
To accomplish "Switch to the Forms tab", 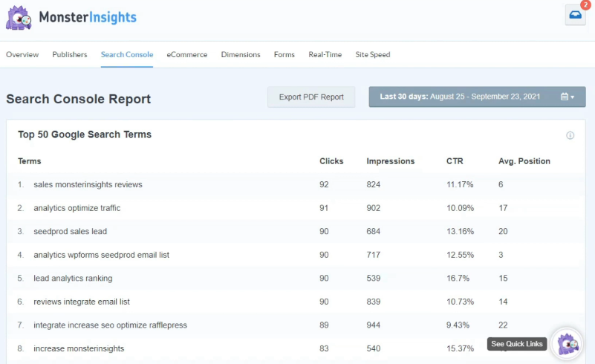I will (285, 55).
